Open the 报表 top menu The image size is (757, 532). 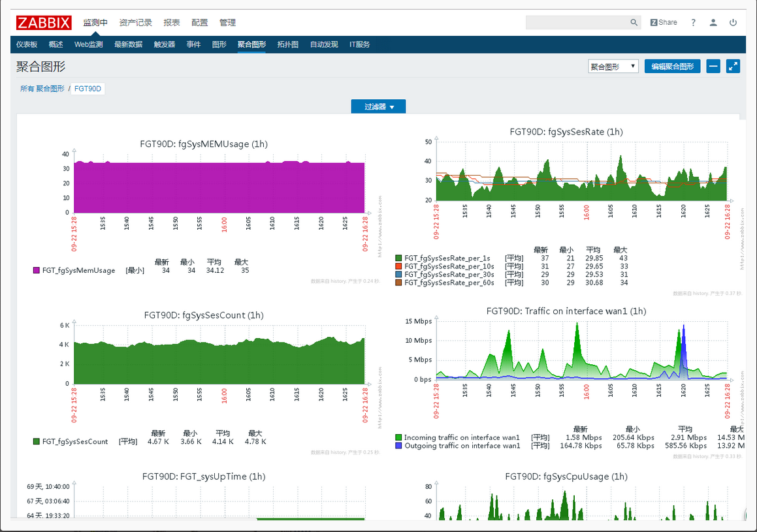[172, 22]
